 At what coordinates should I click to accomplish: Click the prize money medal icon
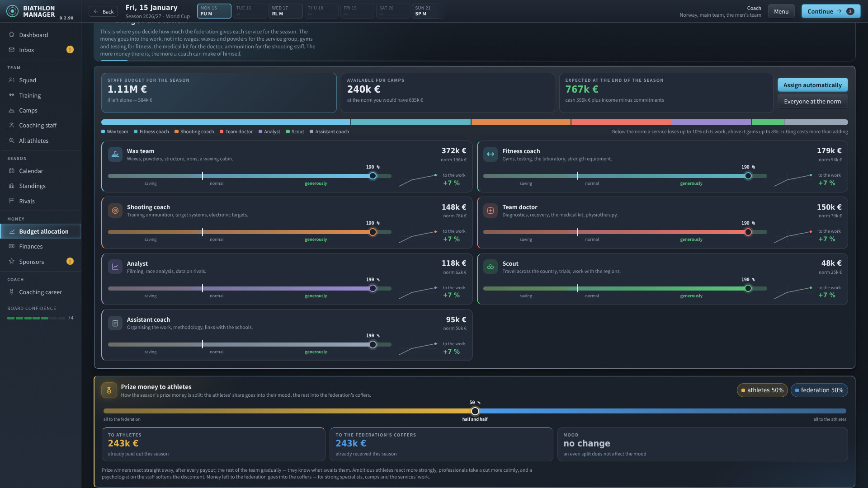coord(109,390)
